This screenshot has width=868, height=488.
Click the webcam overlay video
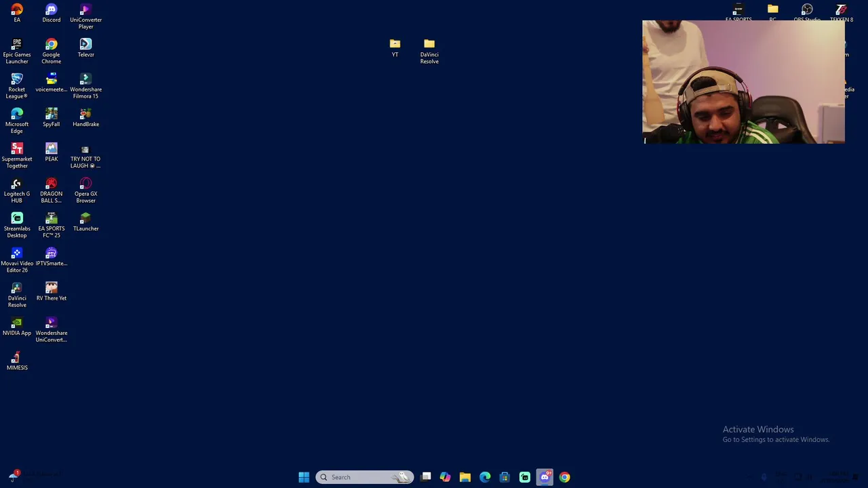(743, 82)
